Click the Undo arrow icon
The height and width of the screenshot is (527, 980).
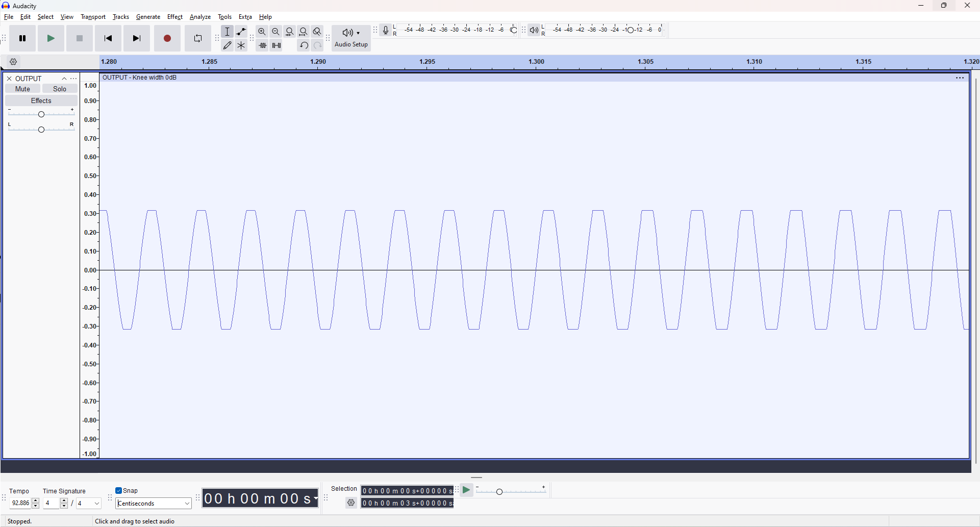pyautogui.click(x=304, y=45)
